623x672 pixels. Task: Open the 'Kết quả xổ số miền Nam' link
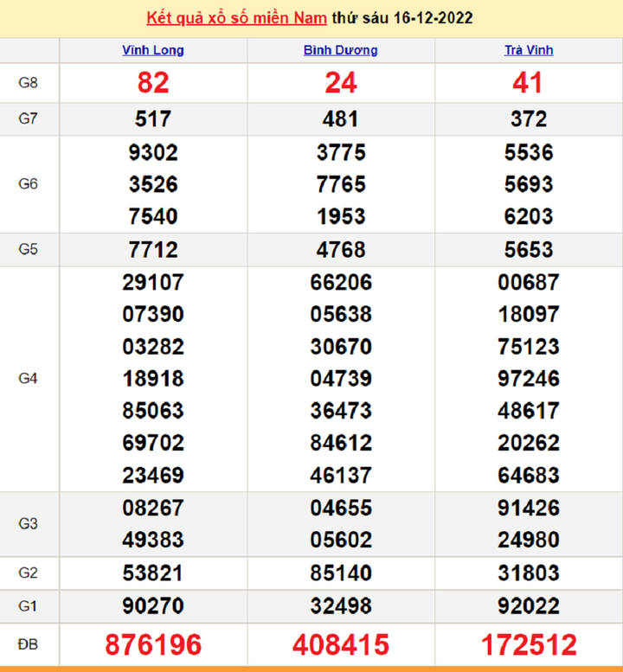click(237, 18)
